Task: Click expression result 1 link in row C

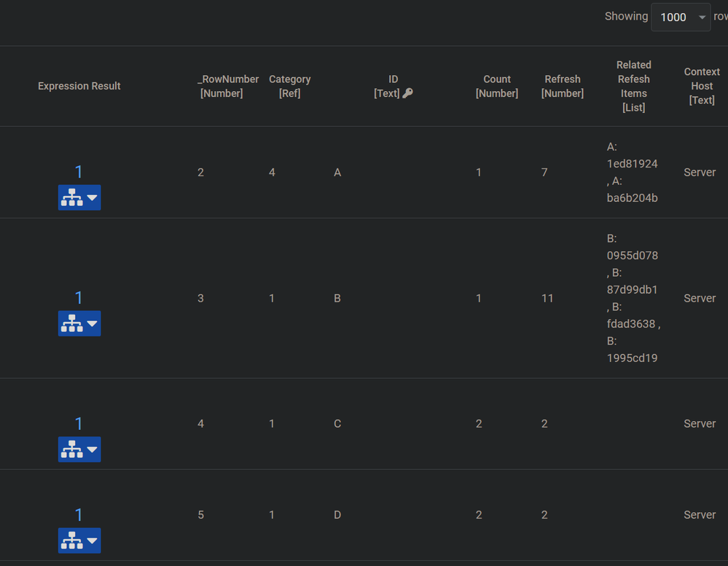Action: point(79,423)
